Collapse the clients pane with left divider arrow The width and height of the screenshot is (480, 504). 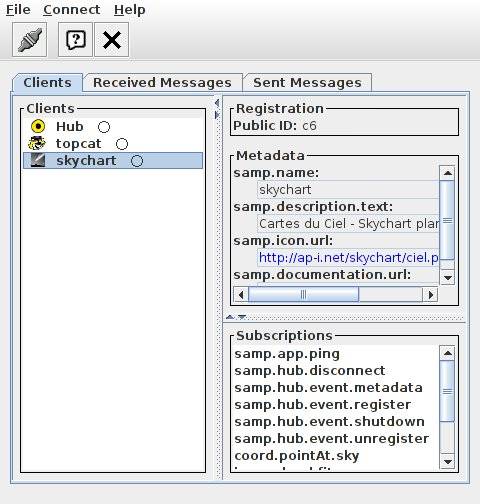tap(217, 103)
